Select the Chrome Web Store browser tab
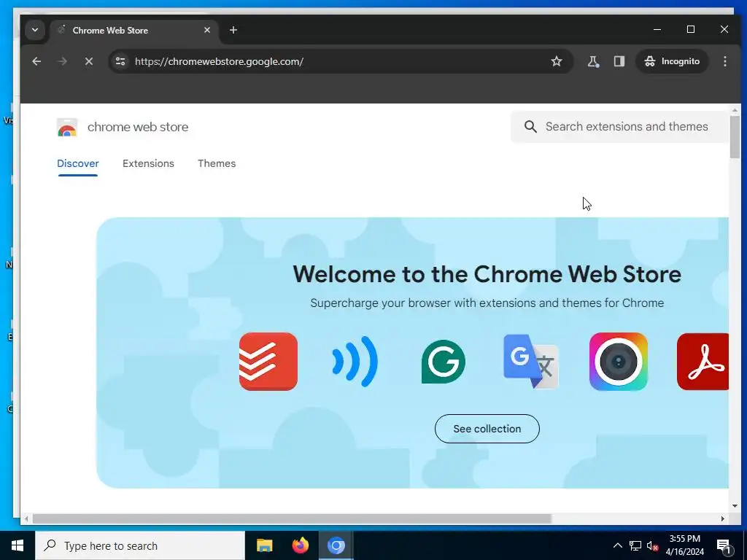 tap(134, 31)
